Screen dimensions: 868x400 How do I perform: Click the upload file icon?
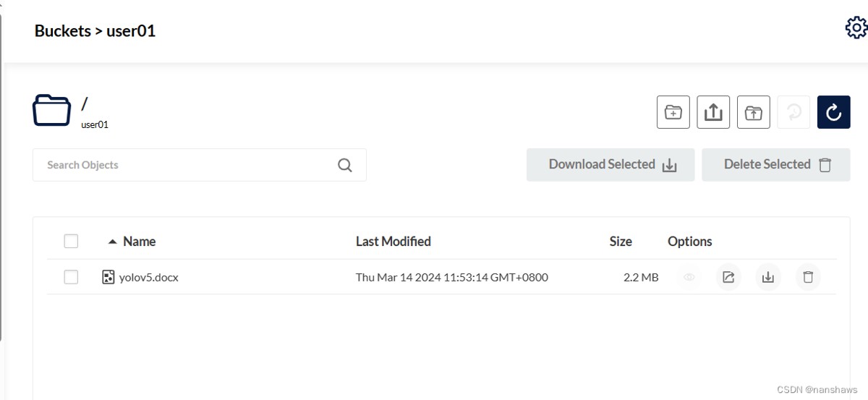pyautogui.click(x=713, y=112)
